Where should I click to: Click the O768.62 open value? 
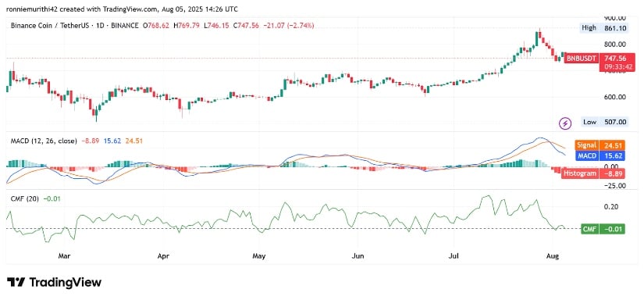(x=156, y=26)
